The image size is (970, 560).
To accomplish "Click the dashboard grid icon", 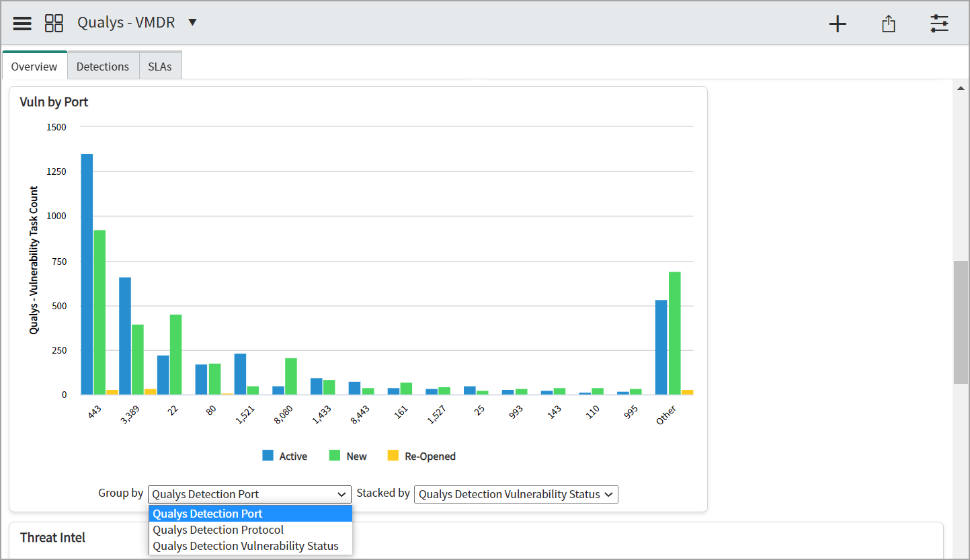I will coord(54,24).
